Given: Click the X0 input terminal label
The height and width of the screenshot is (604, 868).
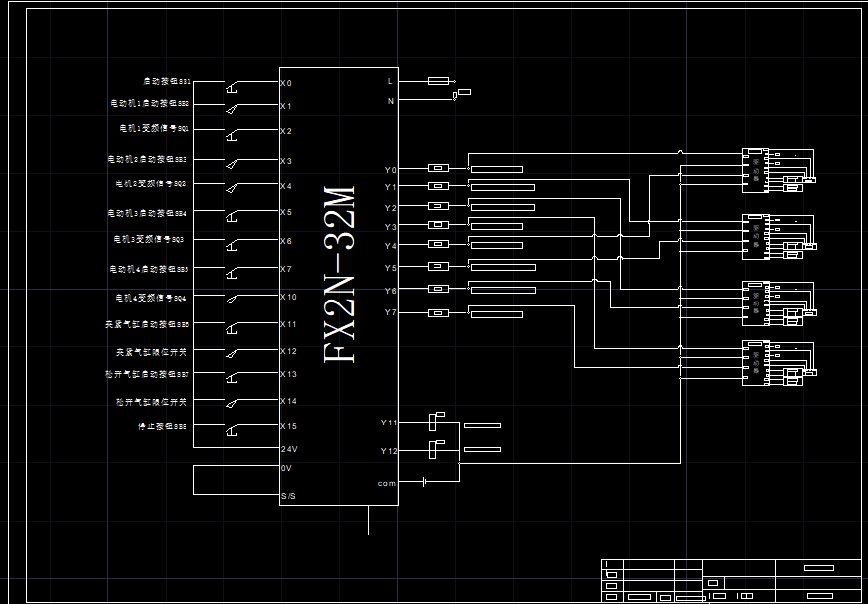Looking at the screenshot, I should [x=286, y=83].
